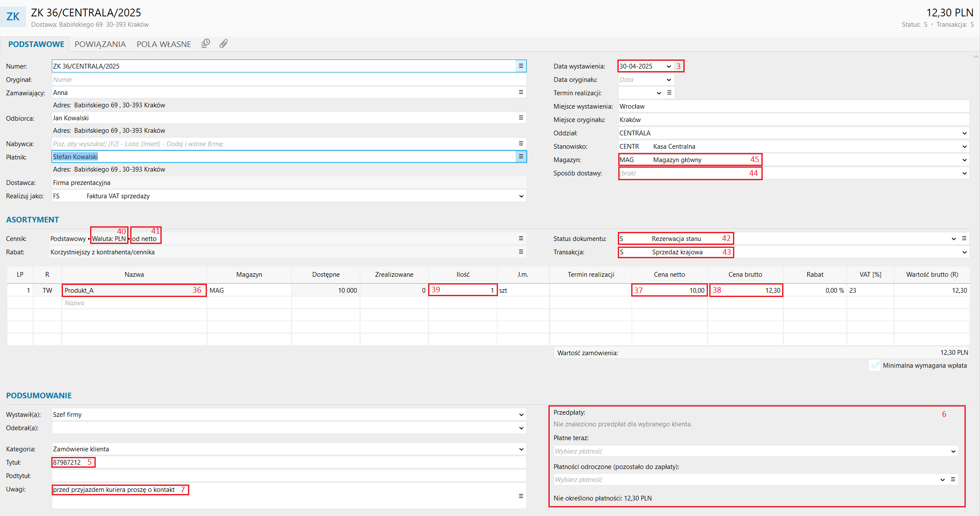The width and height of the screenshot is (980, 516).
Task: Expand Data wystawienia date dropdown
Action: pos(669,66)
